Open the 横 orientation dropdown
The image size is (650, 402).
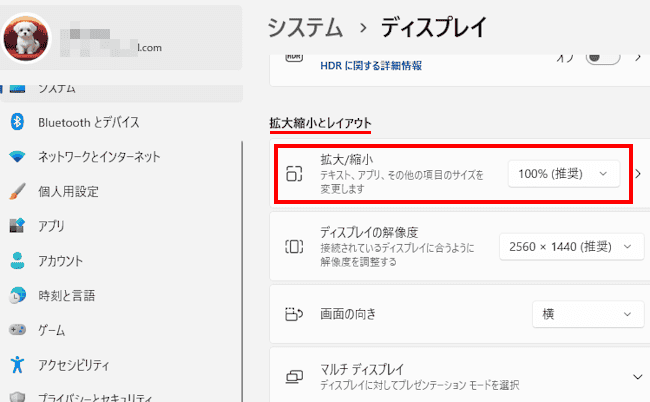coord(588,314)
